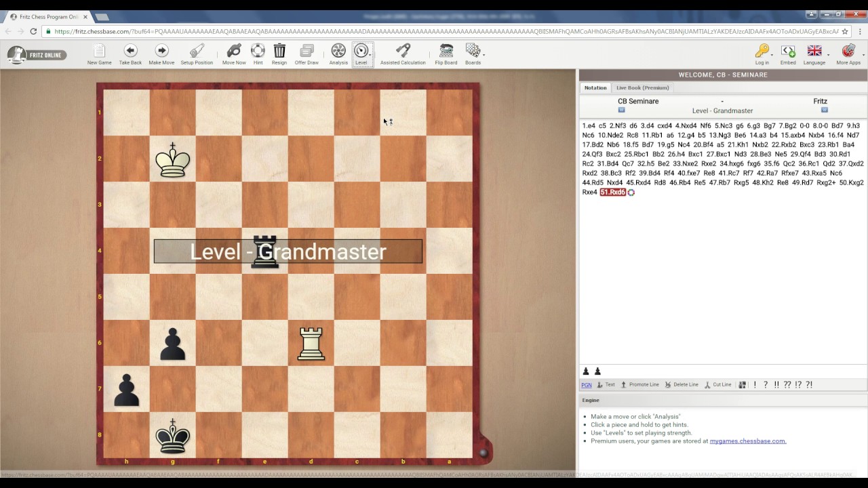Expand the Level dropdown arrow
The image size is (868, 488).
[370, 54]
